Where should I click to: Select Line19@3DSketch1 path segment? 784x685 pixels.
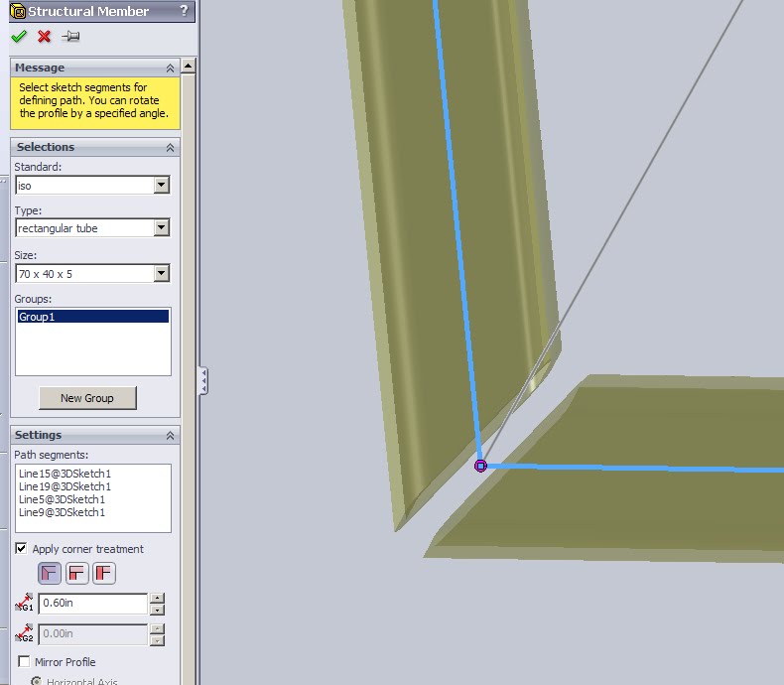tap(65, 486)
